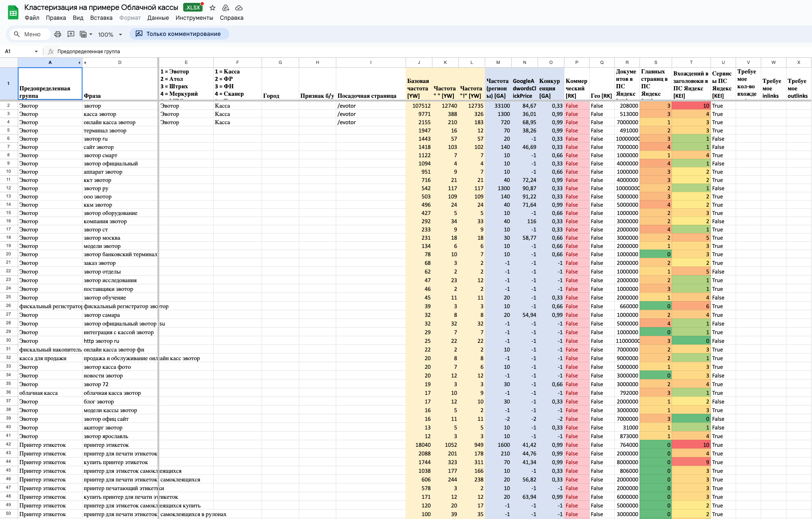The width and height of the screenshot is (812, 519).
Task: Select the cell акиторг эвотор
Action: 120,427
